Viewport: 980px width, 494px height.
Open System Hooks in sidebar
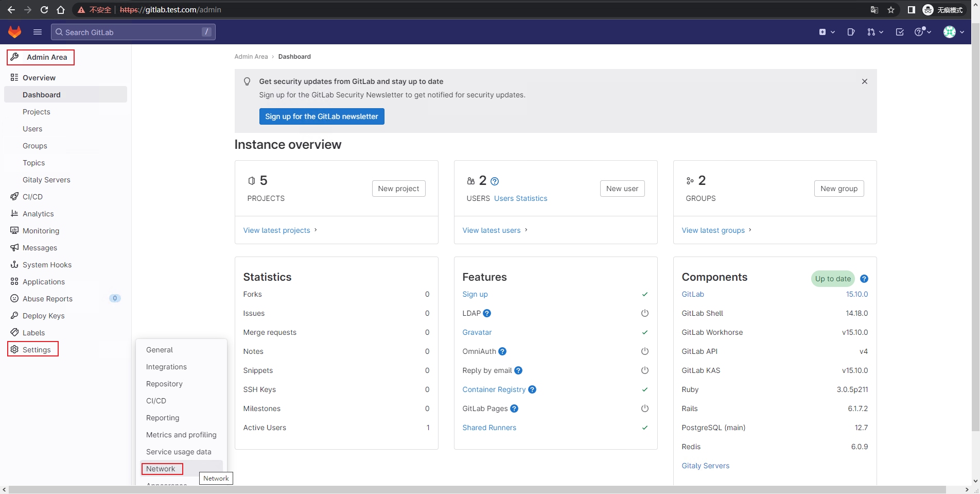pos(47,265)
